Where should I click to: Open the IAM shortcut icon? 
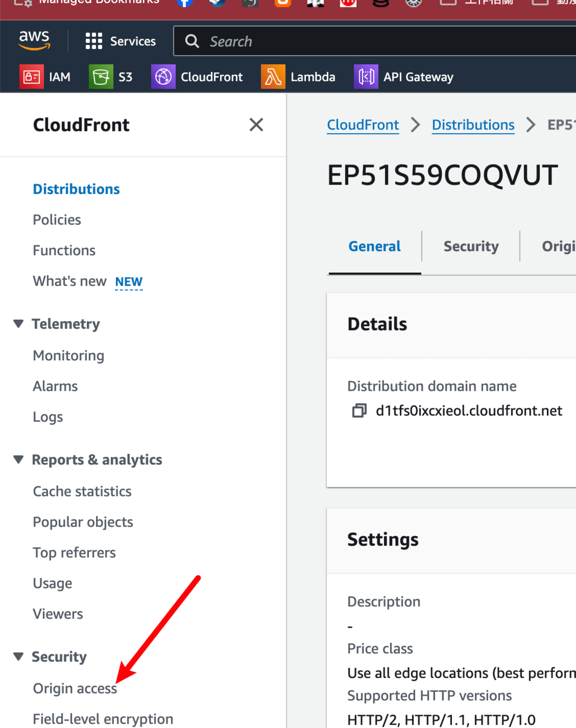[31, 77]
